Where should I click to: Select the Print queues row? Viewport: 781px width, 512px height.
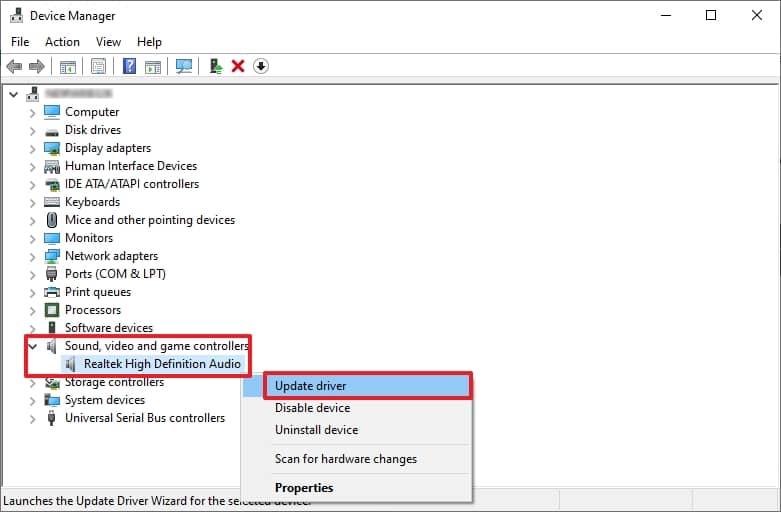pos(98,292)
